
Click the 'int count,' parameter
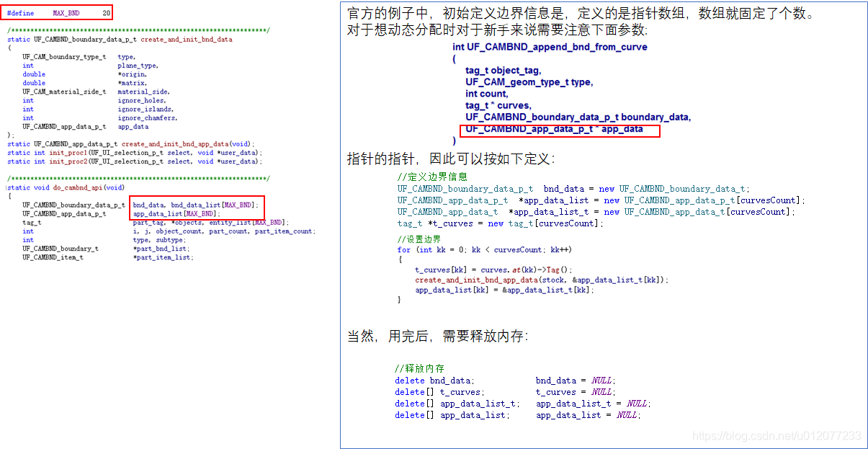click(486, 94)
